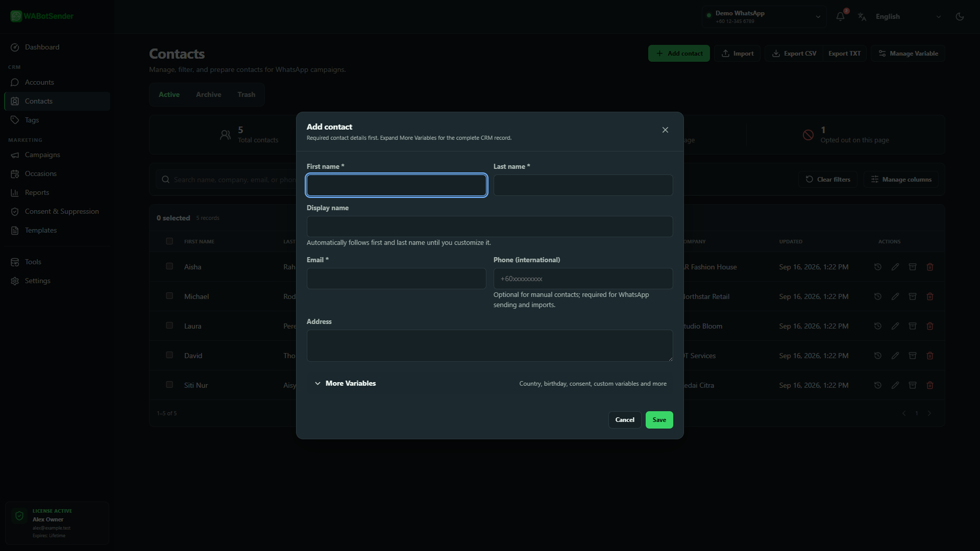Open Campaigns in the sidebar
The height and width of the screenshot is (551, 980).
click(57, 155)
